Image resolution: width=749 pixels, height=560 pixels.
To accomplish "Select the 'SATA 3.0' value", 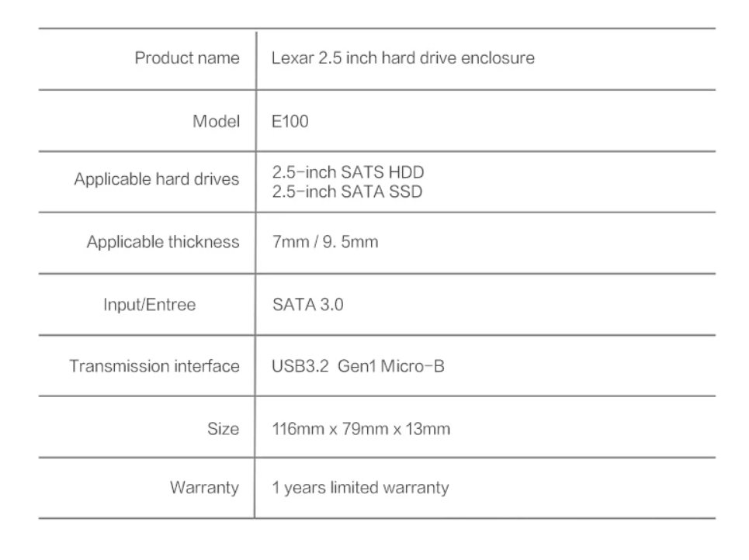I will coord(307,305).
